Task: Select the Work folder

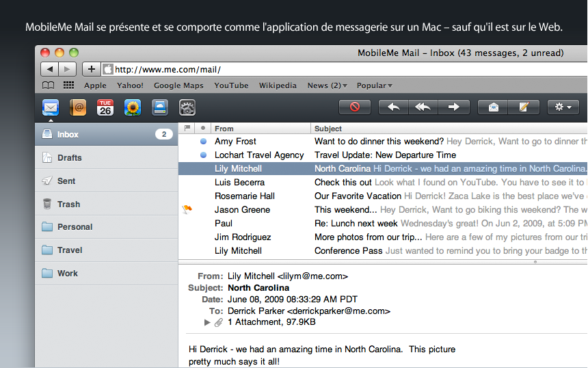Action: pos(107,274)
